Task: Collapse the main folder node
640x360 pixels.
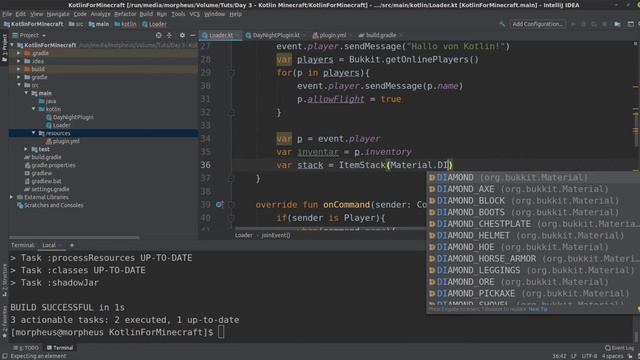Action: click(x=26, y=93)
